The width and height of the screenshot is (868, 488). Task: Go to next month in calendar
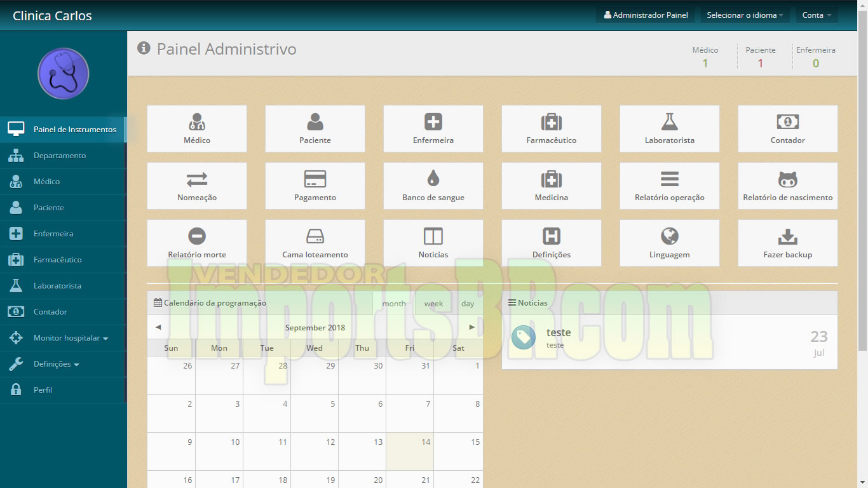pos(471,327)
